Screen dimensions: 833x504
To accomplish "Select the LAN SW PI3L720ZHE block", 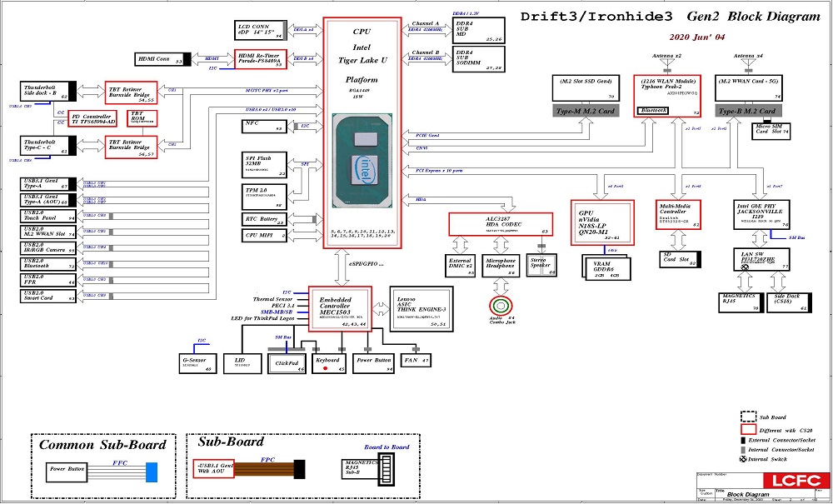I will click(x=762, y=259).
